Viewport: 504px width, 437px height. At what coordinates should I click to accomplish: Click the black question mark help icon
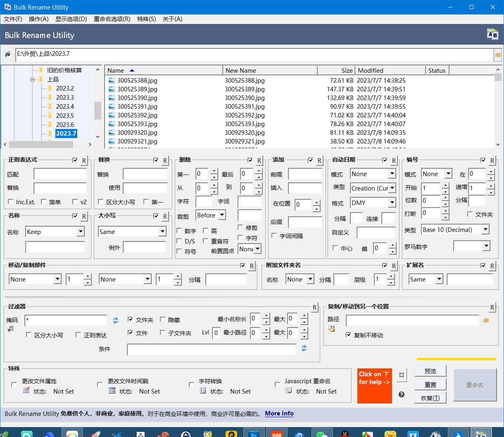(402, 394)
